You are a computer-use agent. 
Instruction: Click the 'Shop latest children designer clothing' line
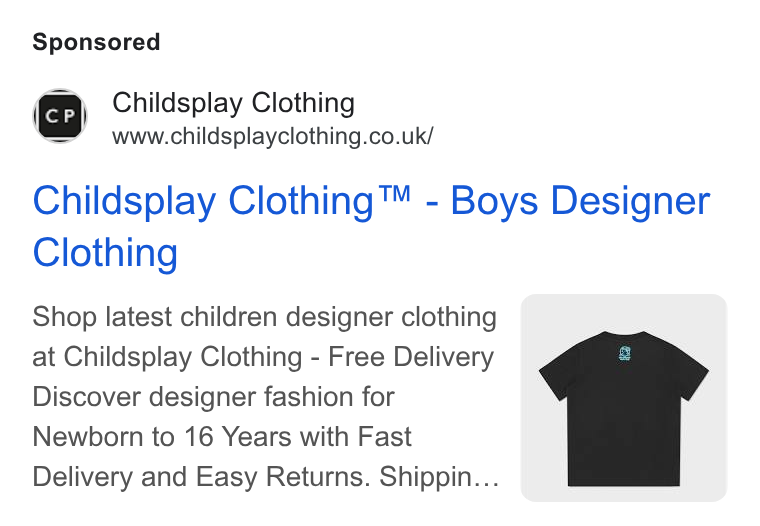point(265,317)
